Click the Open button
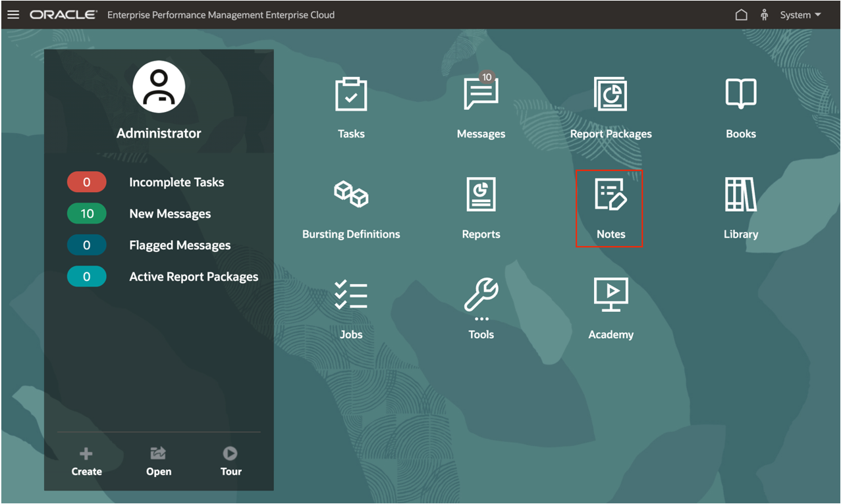This screenshot has width=841, height=504. coord(159,462)
